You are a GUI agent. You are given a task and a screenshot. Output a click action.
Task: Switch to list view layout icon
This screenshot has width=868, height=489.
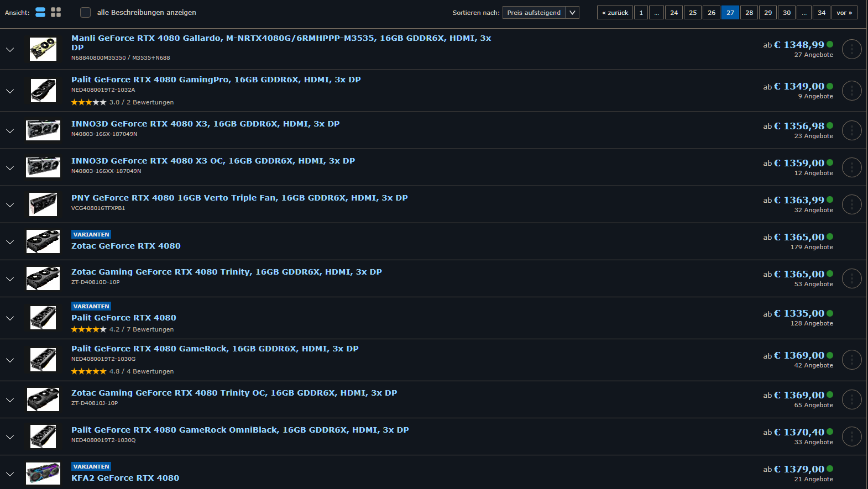[x=40, y=12]
